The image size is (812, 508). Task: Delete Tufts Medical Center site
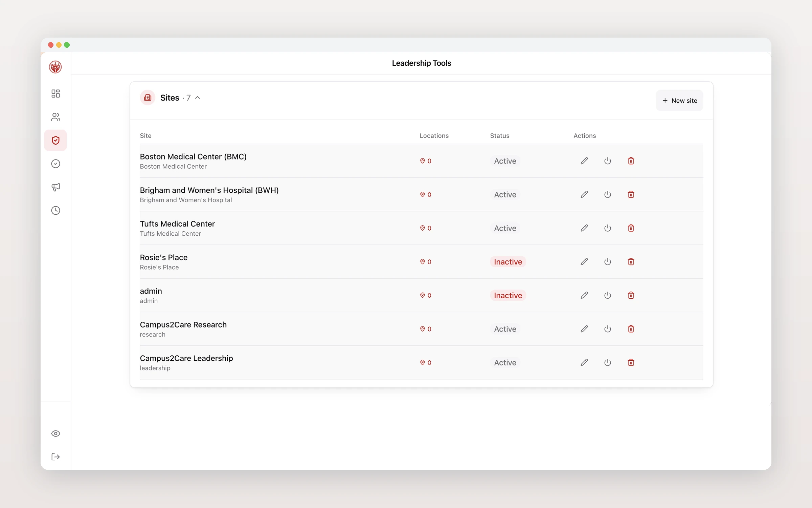click(x=631, y=228)
